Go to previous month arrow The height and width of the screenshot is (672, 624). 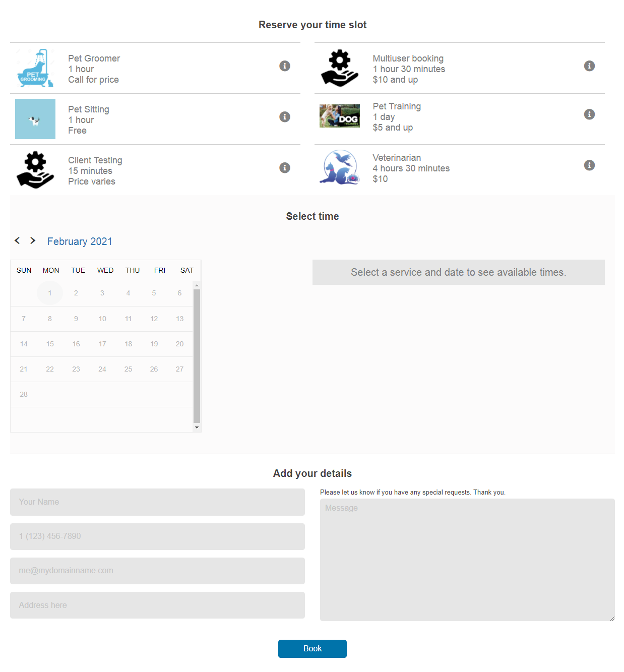pyautogui.click(x=17, y=240)
